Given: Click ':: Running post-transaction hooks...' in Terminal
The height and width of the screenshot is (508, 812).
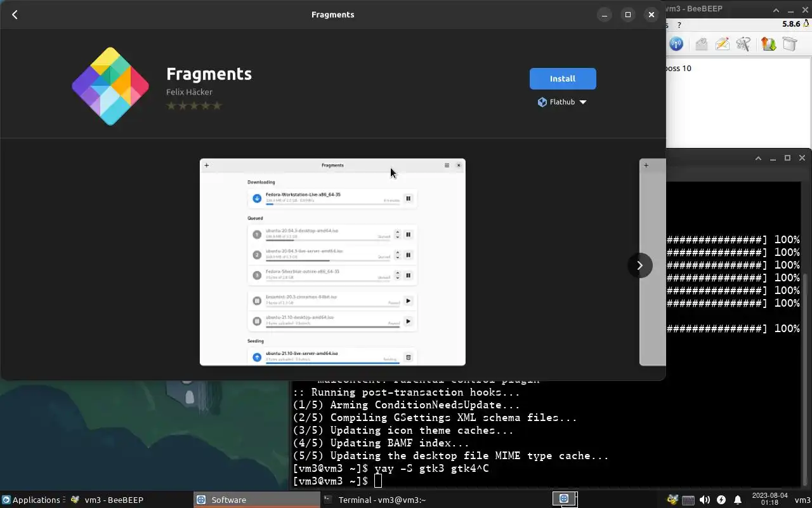Looking at the screenshot, I should (x=406, y=392).
